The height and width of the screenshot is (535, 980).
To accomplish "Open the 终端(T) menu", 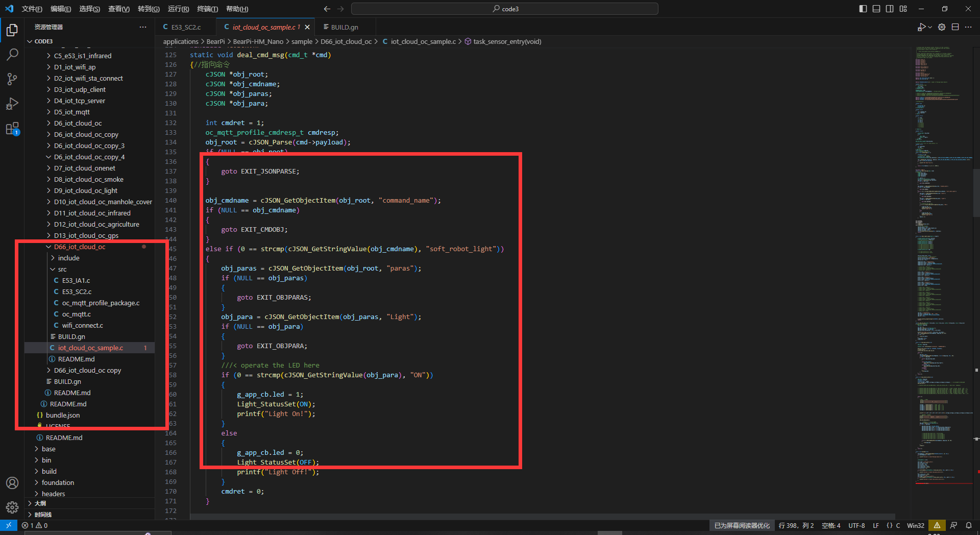I will [207, 9].
